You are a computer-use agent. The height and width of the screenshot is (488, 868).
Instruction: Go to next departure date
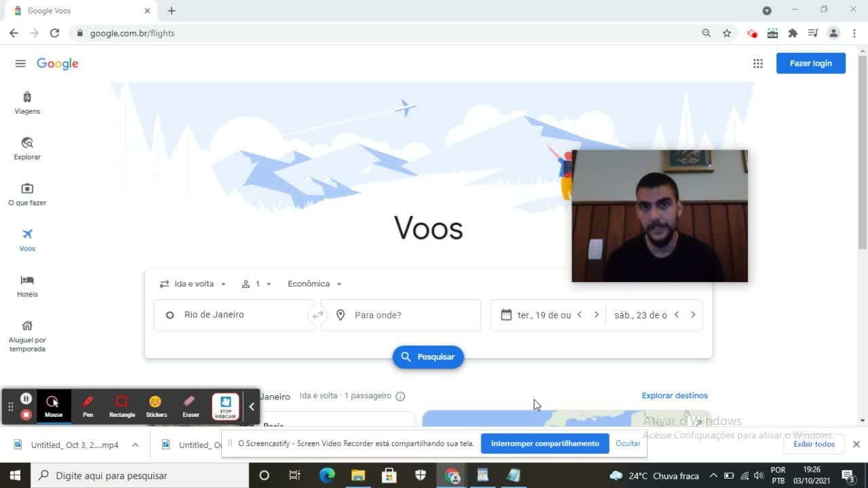coord(596,315)
